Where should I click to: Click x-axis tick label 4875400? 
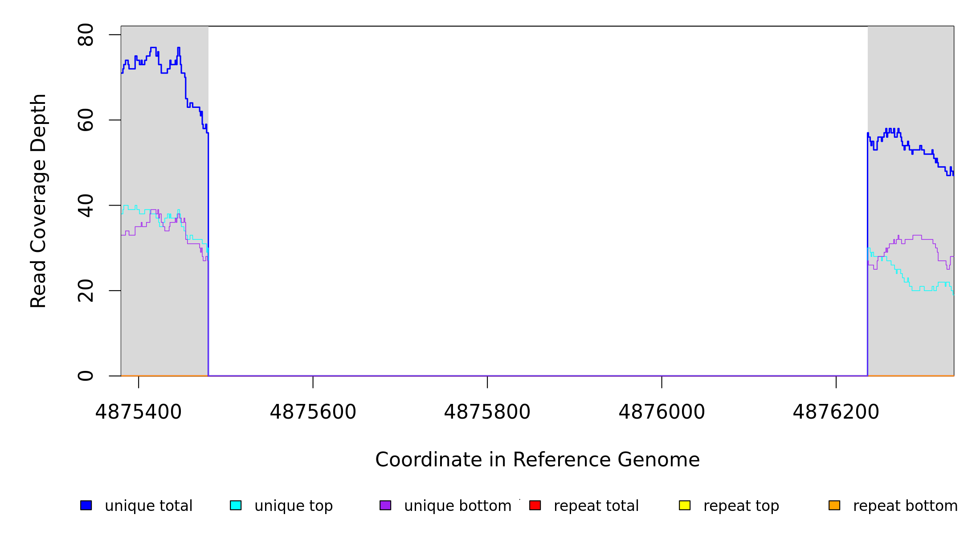pos(139,412)
